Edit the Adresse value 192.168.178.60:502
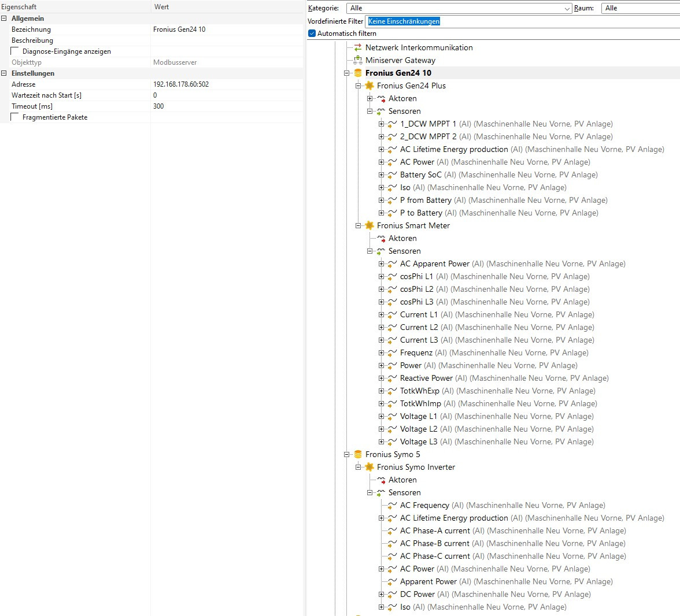 (x=227, y=84)
